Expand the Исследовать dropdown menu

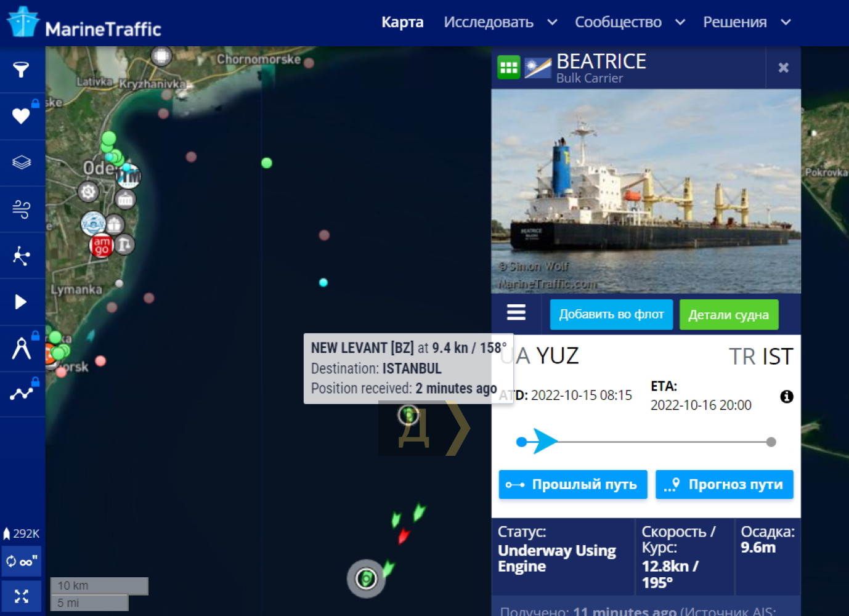[x=500, y=22]
